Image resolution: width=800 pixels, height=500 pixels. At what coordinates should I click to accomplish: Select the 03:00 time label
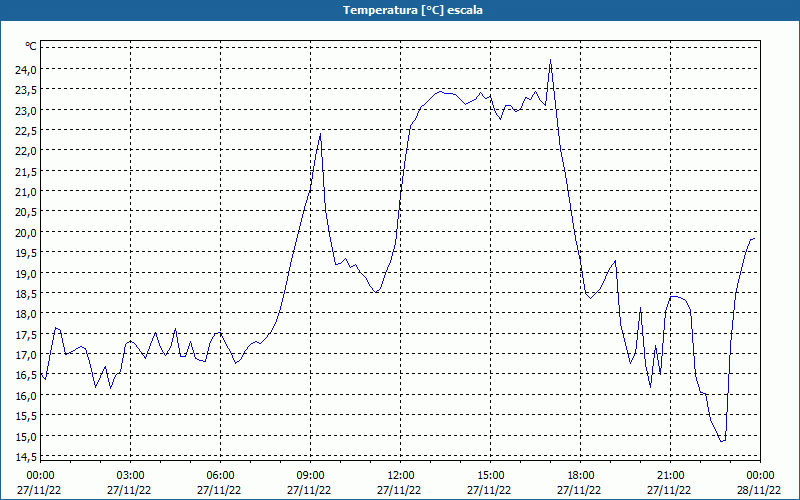tap(131, 476)
